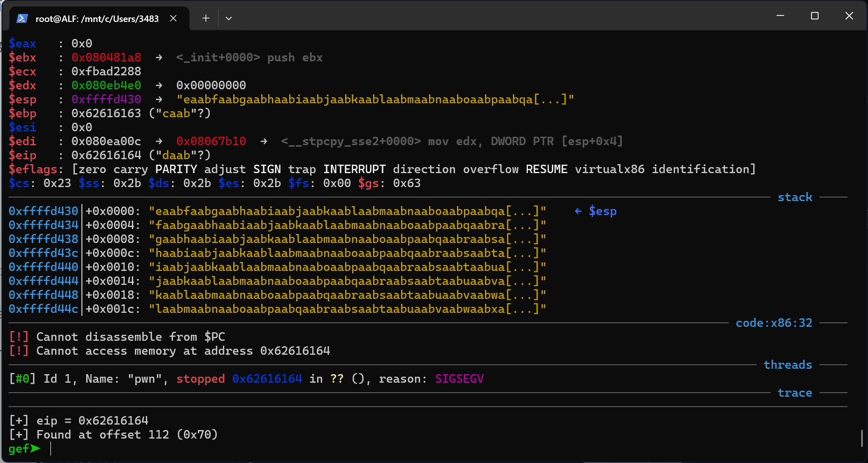Image resolution: width=868 pixels, height=463 pixels.
Task: Click the $eflags register label
Action: pos(33,169)
